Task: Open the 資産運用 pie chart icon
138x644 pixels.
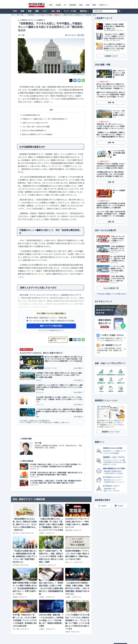Action: click(x=120, y=389)
